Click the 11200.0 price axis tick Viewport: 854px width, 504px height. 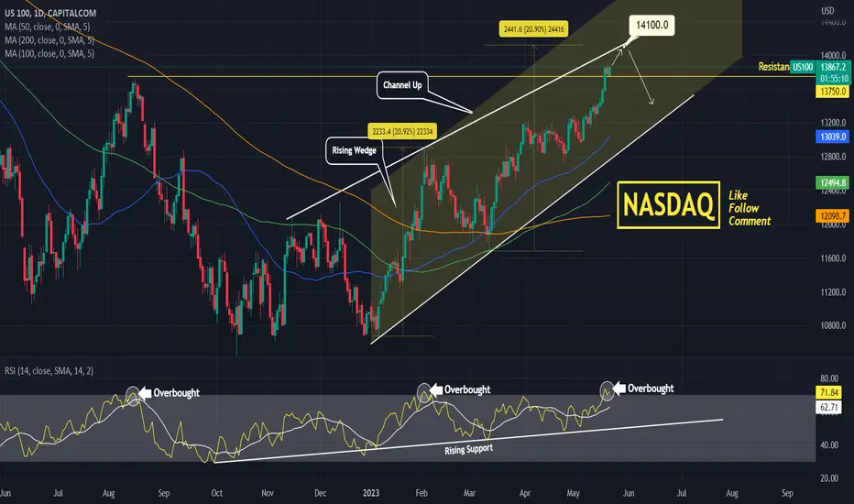point(833,292)
